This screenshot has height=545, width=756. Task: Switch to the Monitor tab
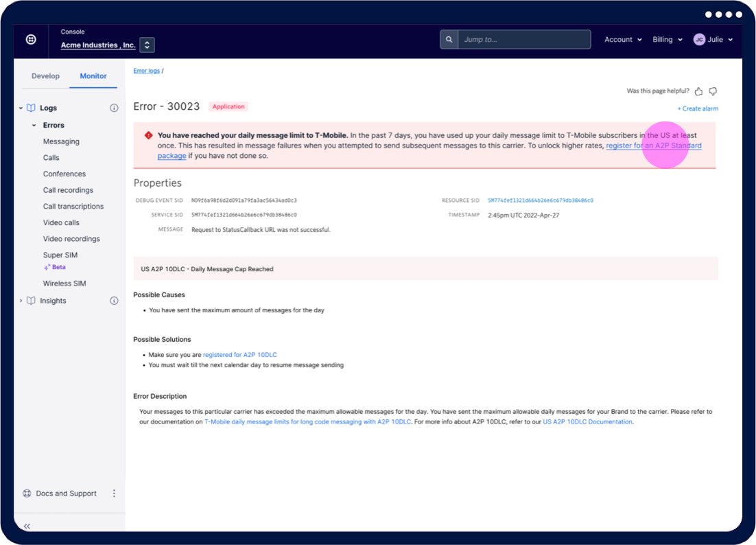tap(93, 76)
